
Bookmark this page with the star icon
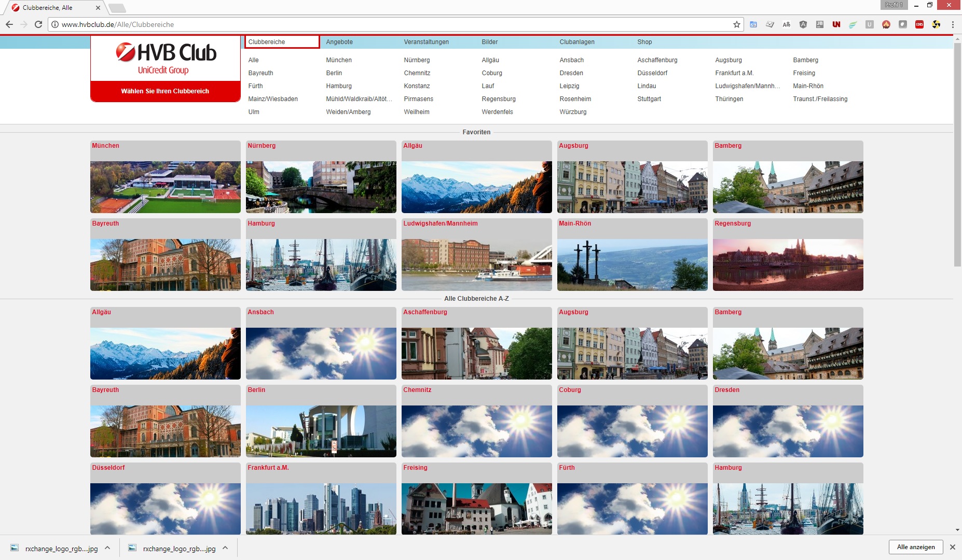[x=736, y=24]
